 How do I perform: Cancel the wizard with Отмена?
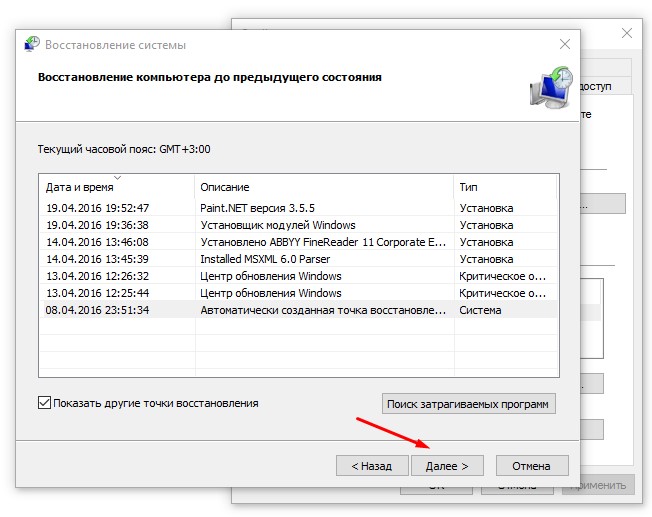[x=531, y=466]
